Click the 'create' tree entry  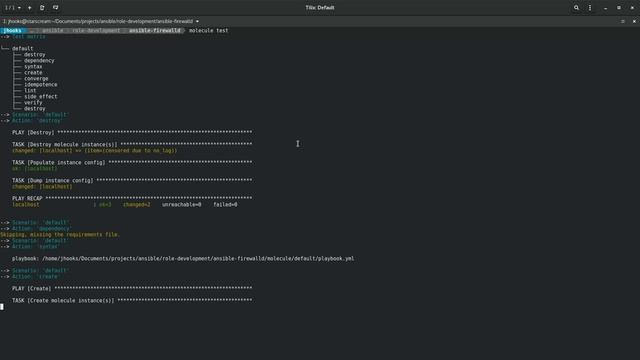tap(33, 72)
